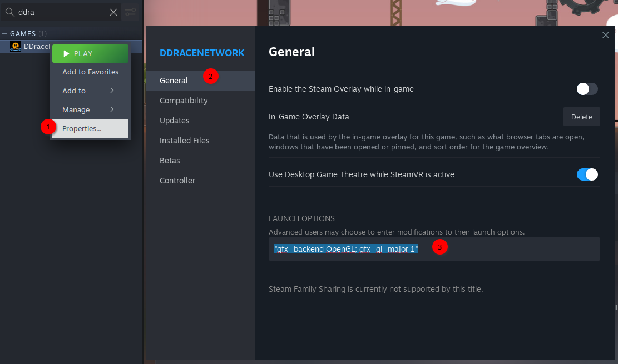Disable the Steam Overlay while in-game toggle
Viewport: 618px width, 364px height.
click(586, 89)
